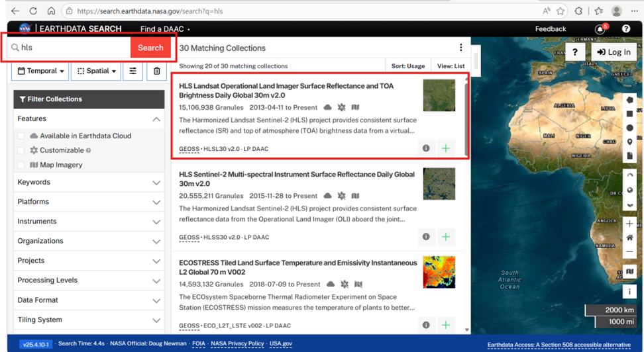The image size is (644, 352).
Task: Click the customizable gear icon on HLSS30 row
Action: (341, 196)
